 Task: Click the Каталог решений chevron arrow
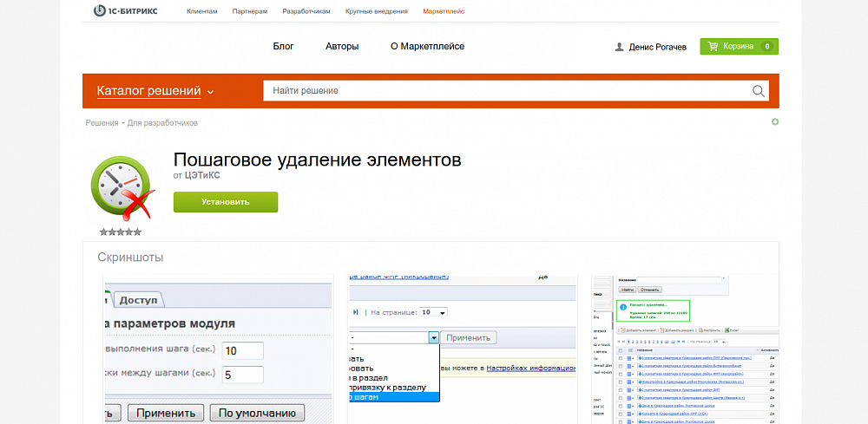(x=210, y=92)
